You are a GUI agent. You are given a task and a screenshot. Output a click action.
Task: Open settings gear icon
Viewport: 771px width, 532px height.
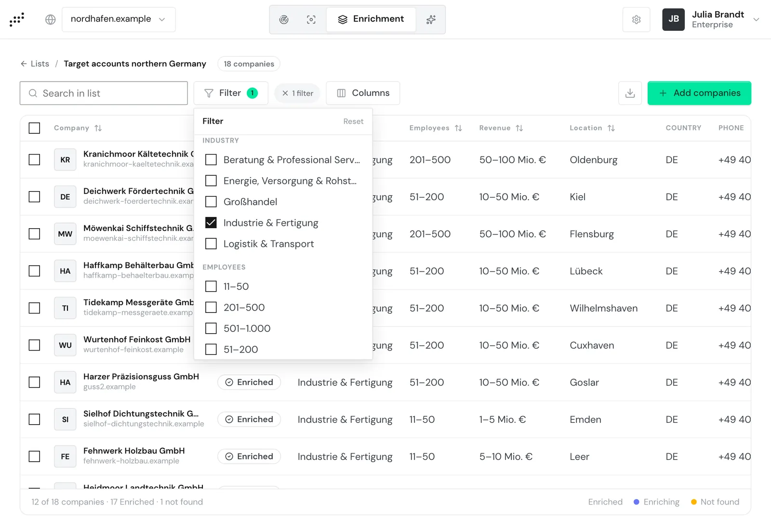pyautogui.click(x=636, y=19)
